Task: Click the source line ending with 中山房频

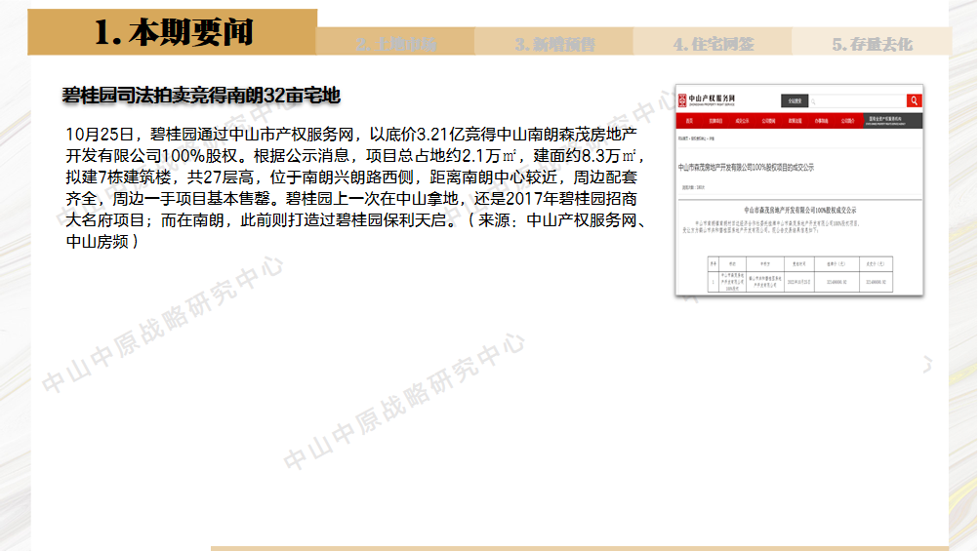Action: (x=102, y=242)
